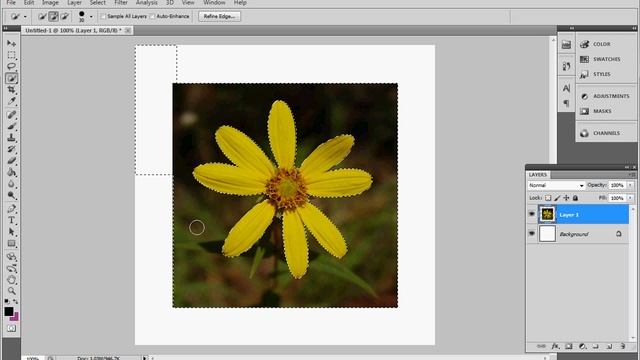Delete layer with trash icon

pyautogui.click(x=622, y=346)
